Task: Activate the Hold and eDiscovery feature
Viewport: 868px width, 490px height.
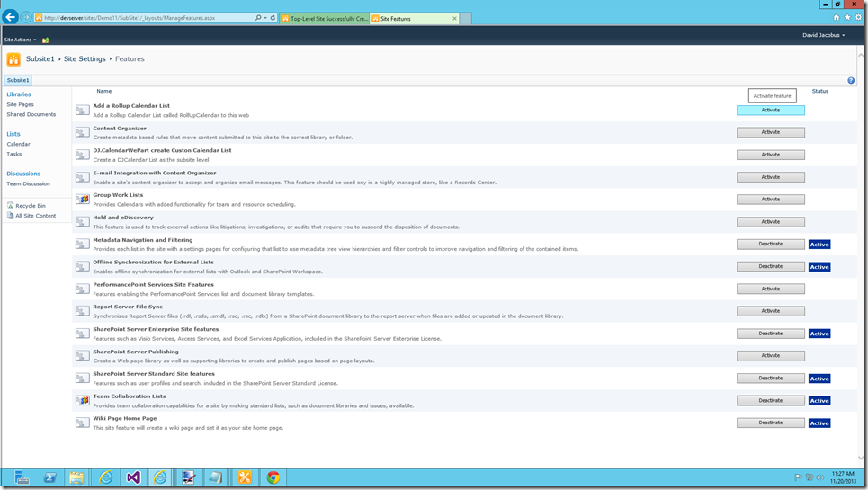Action: coord(771,222)
